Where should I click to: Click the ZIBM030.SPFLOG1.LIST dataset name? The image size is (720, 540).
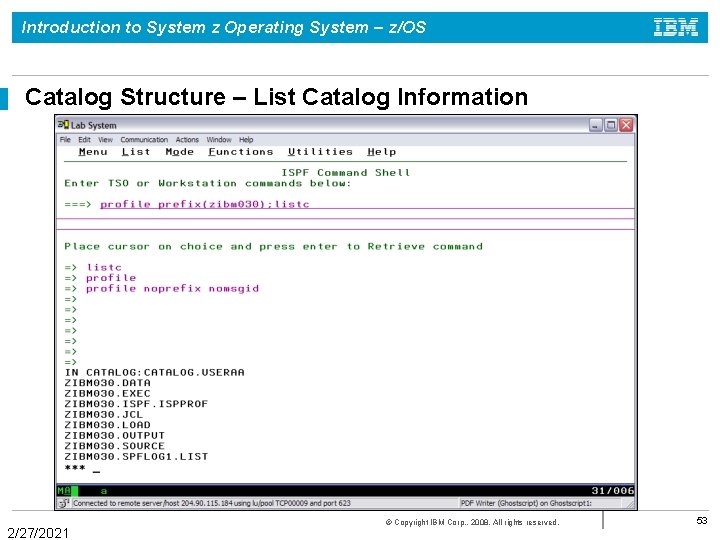point(136,457)
